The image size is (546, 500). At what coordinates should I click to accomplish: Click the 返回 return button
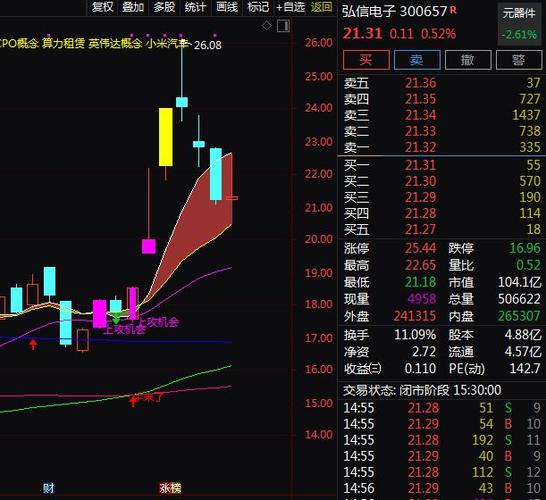pos(321,7)
